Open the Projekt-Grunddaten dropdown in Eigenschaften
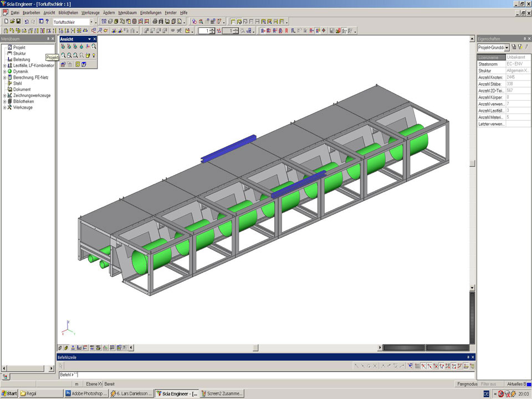 pyautogui.click(x=507, y=48)
